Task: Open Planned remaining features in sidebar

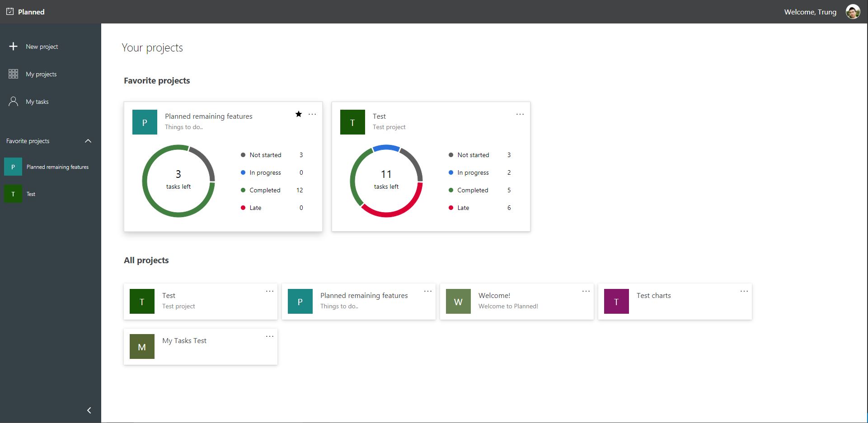Action: coord(57,167)
